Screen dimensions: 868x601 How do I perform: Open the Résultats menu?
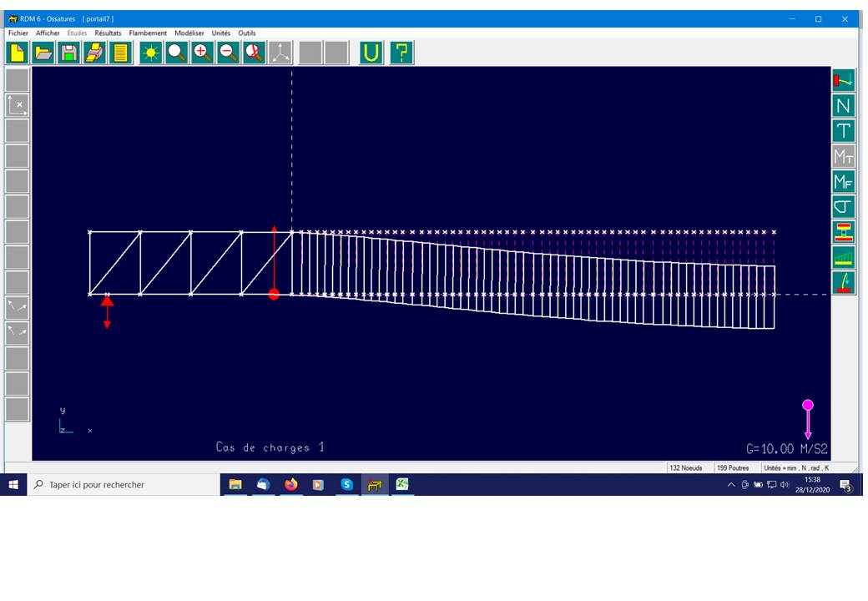pos(108,33)
